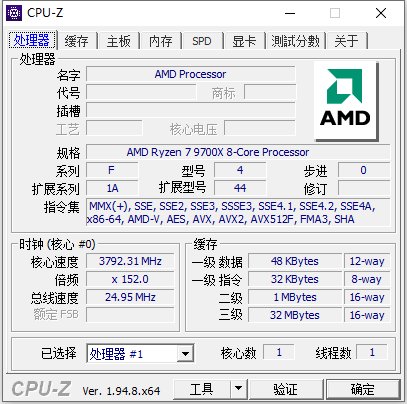Screen dimensions: 407x404
Task: Expand the 工具 button dropdown arrow
Action: (238, 388)
